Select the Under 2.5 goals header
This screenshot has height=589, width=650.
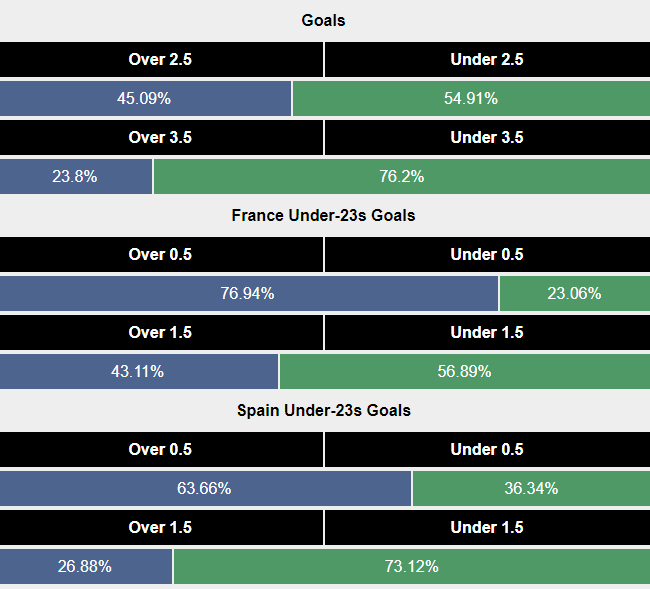(x=487, y=59)
